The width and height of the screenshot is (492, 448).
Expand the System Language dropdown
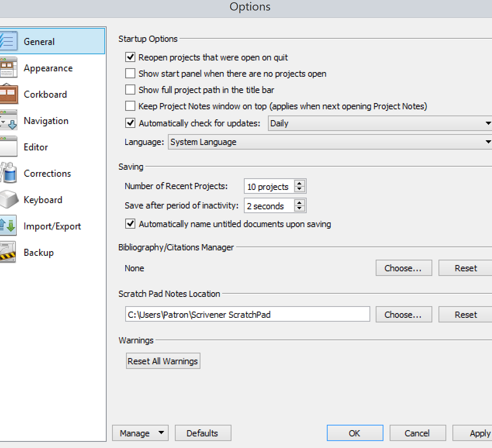coord(330,142)
